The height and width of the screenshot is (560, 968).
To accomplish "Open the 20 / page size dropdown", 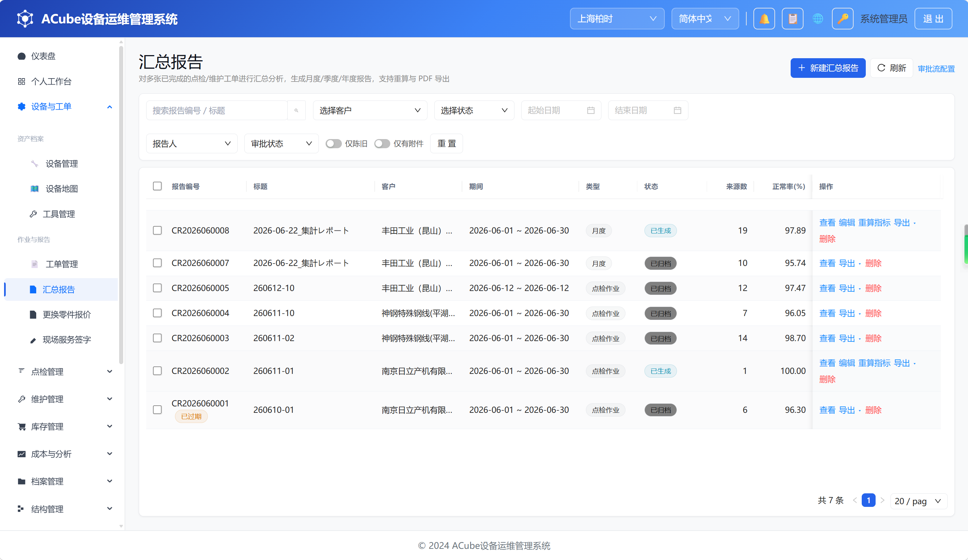I will 919,501.
